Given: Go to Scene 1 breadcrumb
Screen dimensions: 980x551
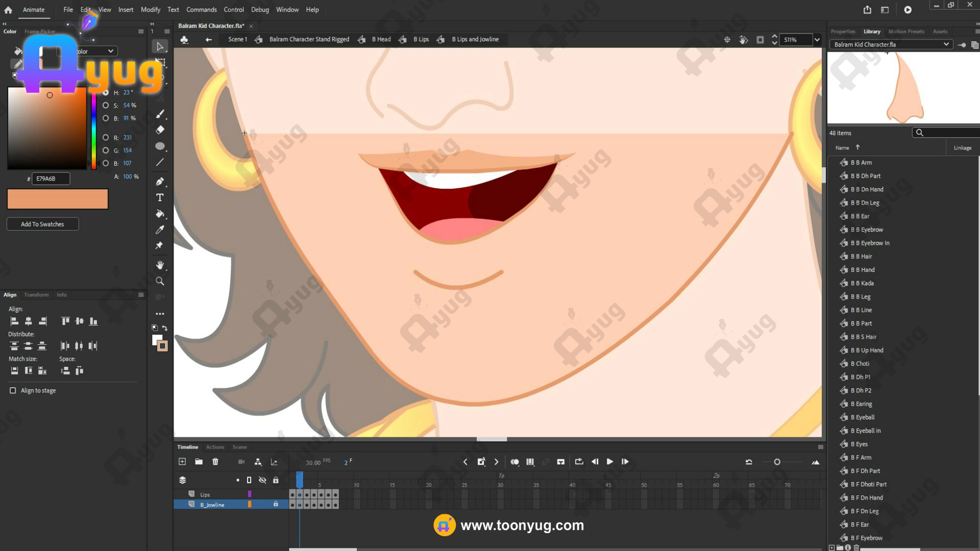Looking at the screenshot, I should click(x=237, y=39).
